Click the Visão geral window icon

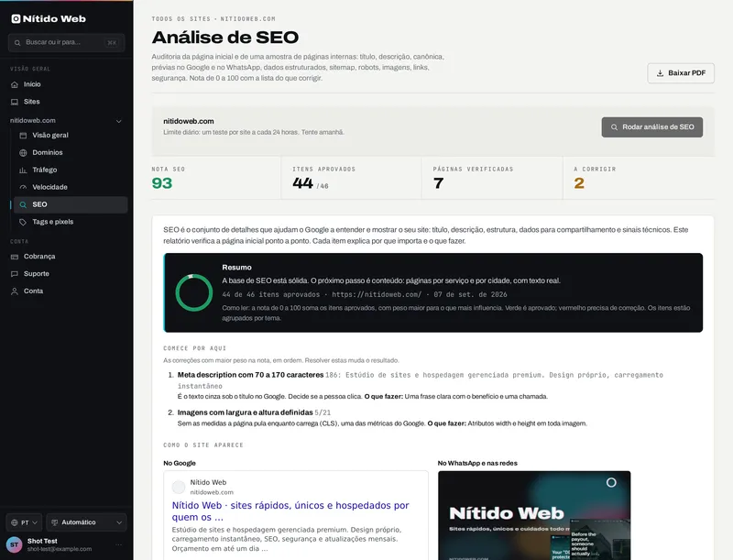click(x=23, y=136)
